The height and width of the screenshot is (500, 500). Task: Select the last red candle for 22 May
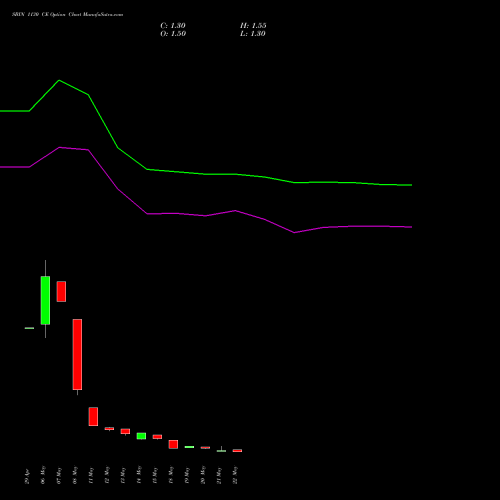point(237,451)
